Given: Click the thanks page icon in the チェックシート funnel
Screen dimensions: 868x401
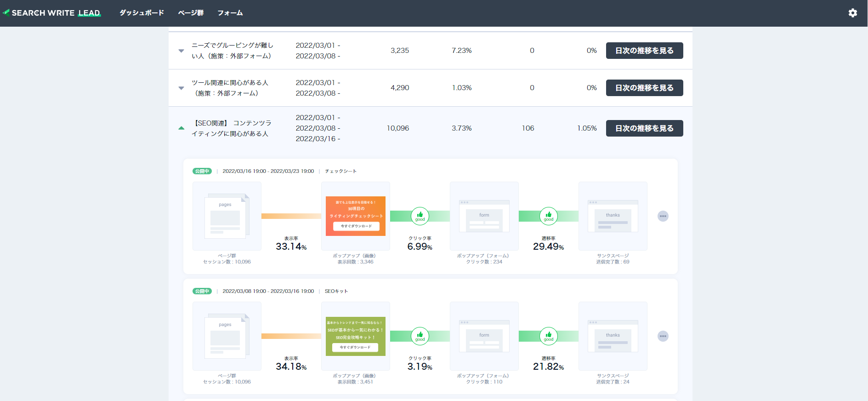Looking at the screenshot, I should point(613,216).
